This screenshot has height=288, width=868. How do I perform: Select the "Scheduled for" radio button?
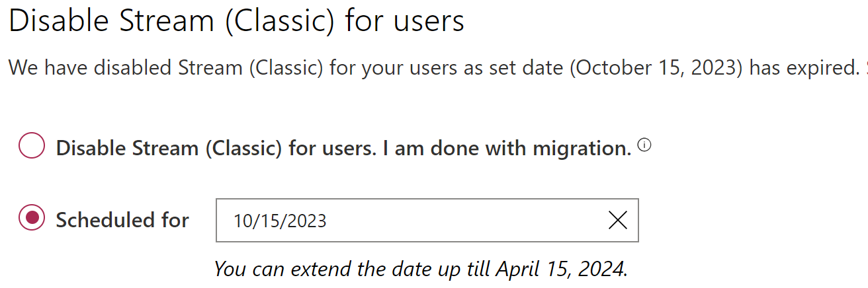[x=32, y=218]
